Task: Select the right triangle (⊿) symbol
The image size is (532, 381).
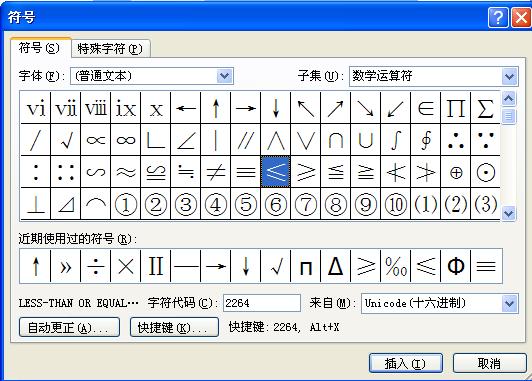Action: tap(65, 204)
